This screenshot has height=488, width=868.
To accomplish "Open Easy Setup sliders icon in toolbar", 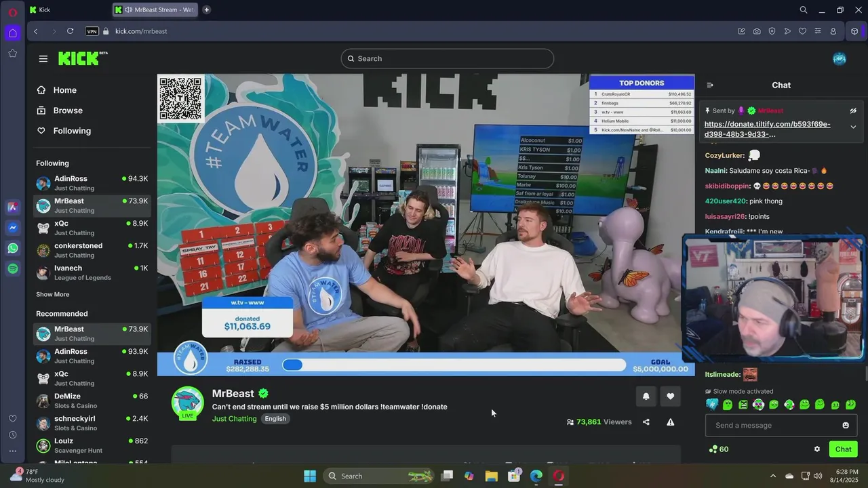I will (x=818, y=31).
